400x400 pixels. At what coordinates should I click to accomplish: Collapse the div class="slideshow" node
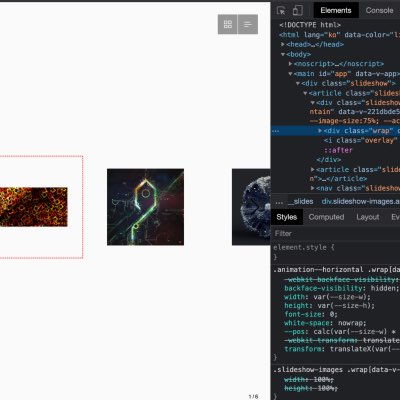click(x=298, y=83)
